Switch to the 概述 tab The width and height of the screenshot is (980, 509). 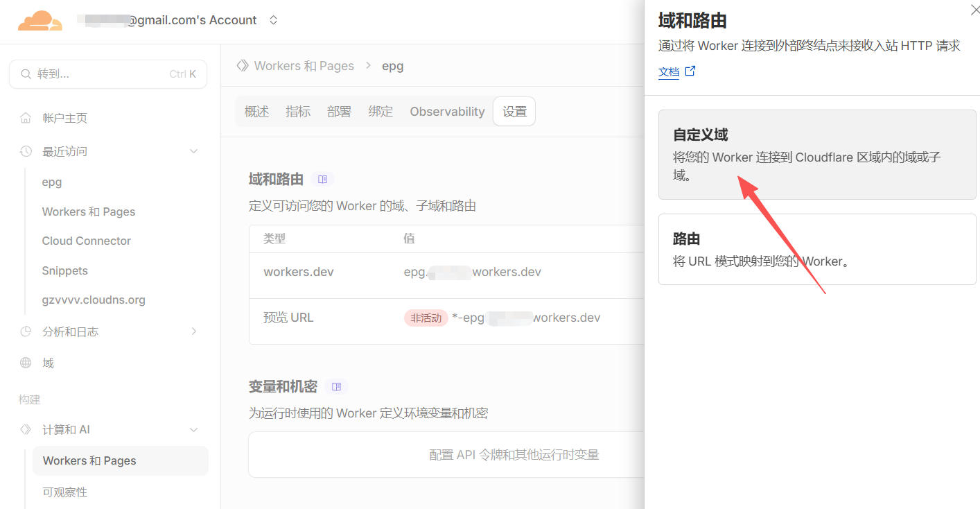coord(256,112)
